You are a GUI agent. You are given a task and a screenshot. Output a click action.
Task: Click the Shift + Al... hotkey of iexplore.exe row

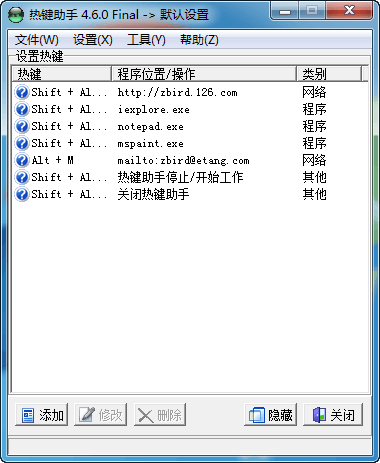click(69, 109)
